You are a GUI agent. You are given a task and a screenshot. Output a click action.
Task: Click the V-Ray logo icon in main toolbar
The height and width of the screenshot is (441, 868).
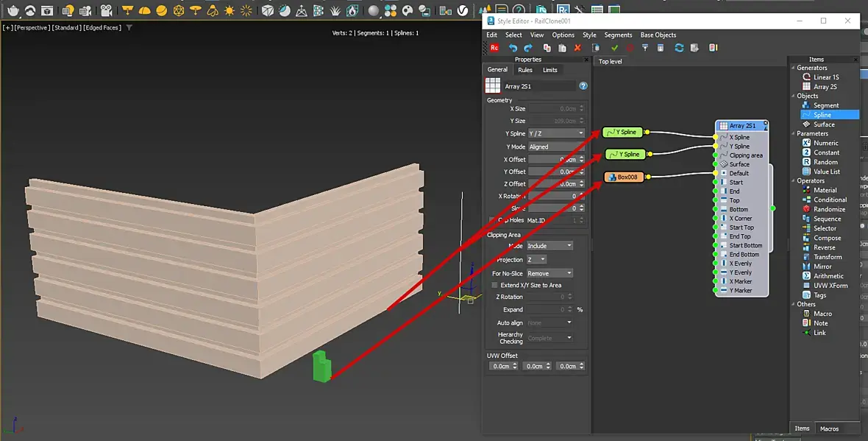pyautogui.click(x=462, y=10)
